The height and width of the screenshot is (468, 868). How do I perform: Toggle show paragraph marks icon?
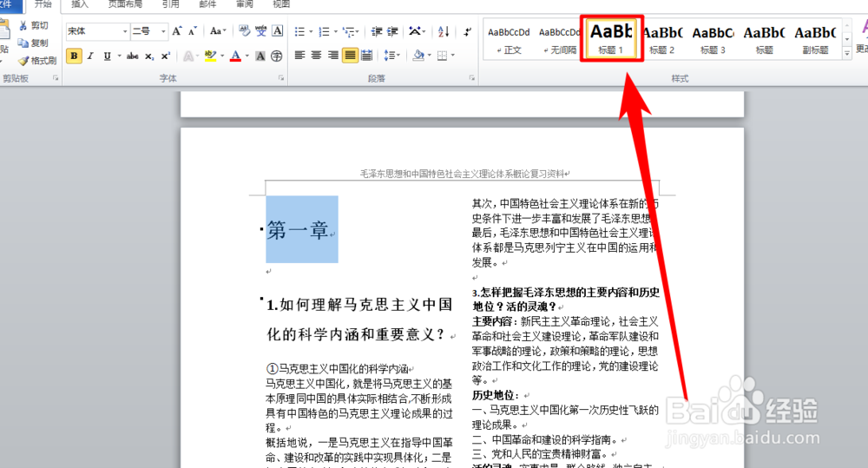468,31
